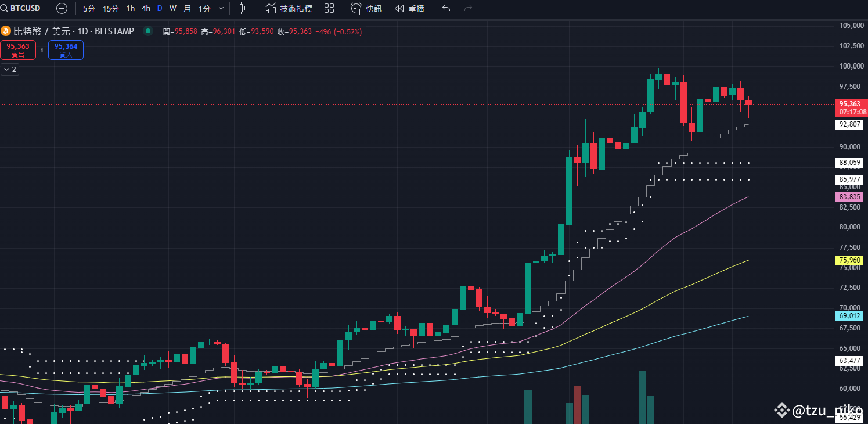868x424 pixels.
Task: Click the 56,429 price label on the axis
Action: coord(849,417)
